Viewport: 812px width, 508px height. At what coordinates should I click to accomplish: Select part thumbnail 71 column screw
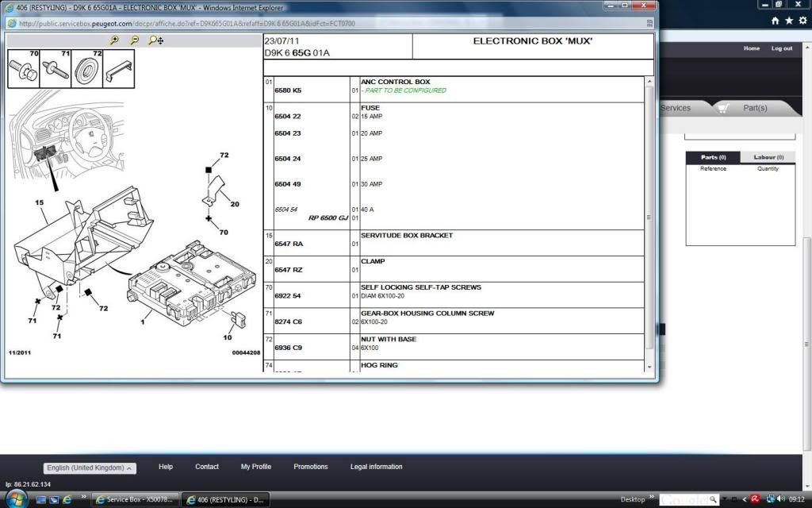(56, 69)
